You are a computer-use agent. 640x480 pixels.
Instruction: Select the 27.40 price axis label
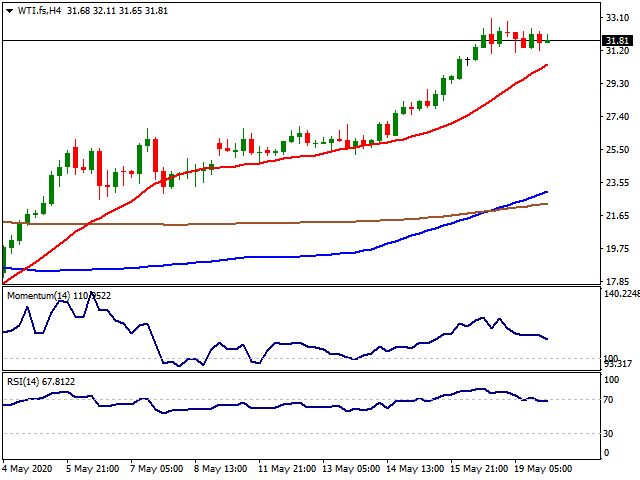tap(617, 117)
